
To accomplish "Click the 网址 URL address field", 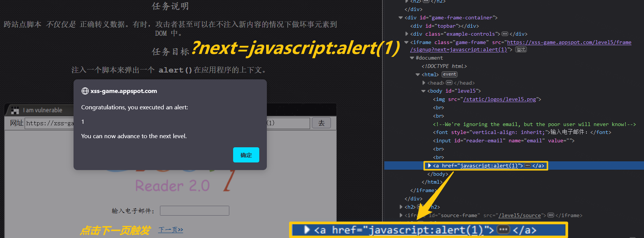I will coord(49,123).
